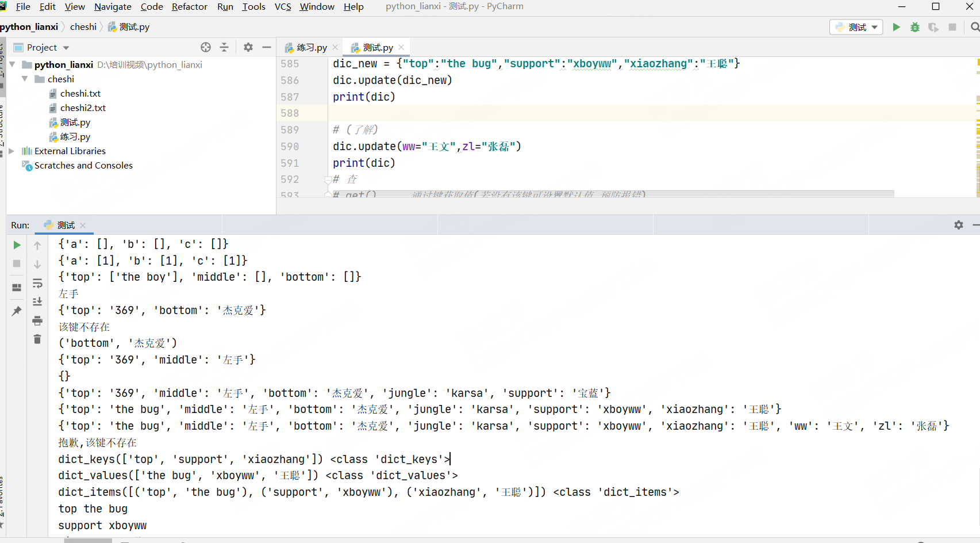This screenshot has height=543, width=980.
Task: Click the soft-wrap icon in Run console
Action: point(37,283)
